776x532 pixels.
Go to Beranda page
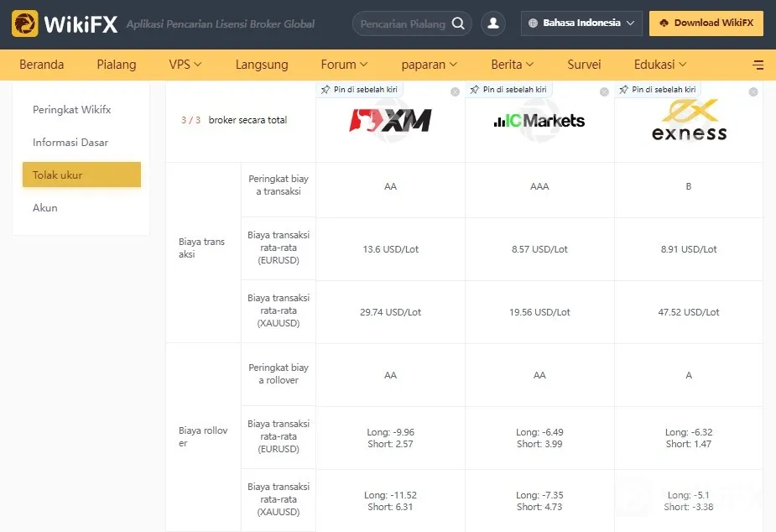click(42, 65)
